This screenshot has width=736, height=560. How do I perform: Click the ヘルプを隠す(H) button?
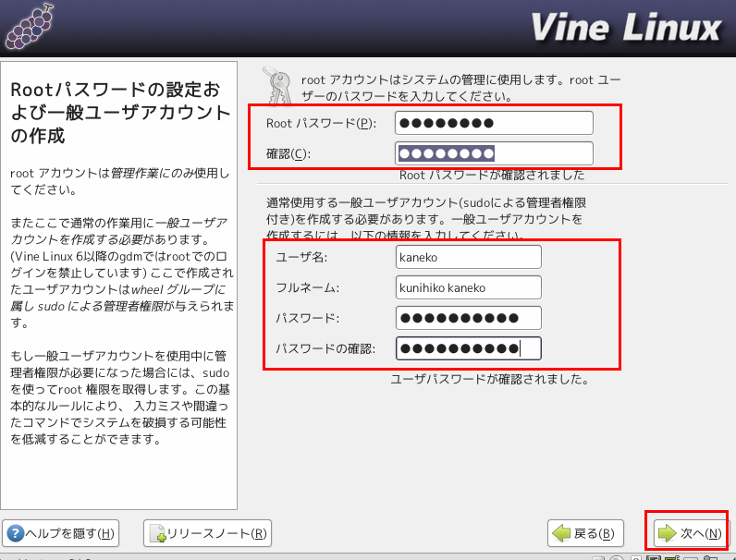point(60,533)
